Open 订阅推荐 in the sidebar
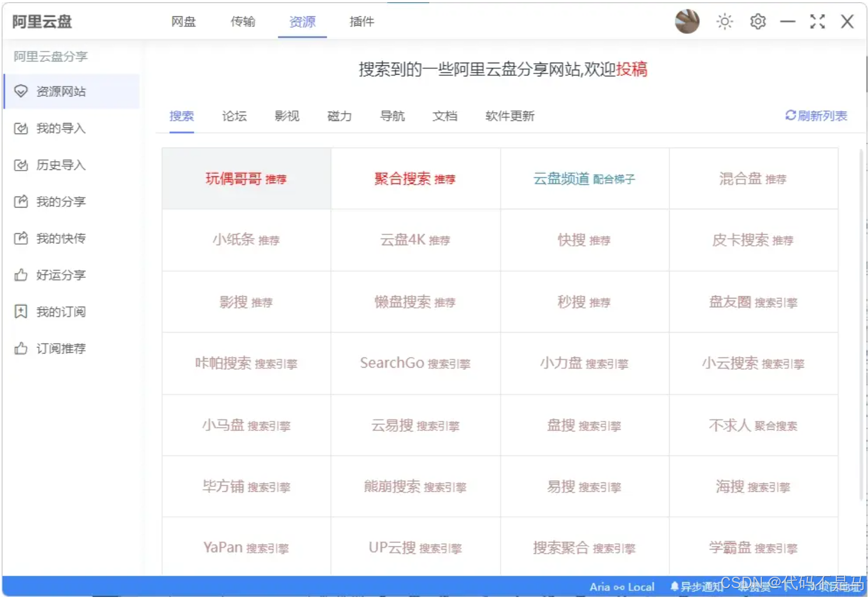 (x=71, y=349)
